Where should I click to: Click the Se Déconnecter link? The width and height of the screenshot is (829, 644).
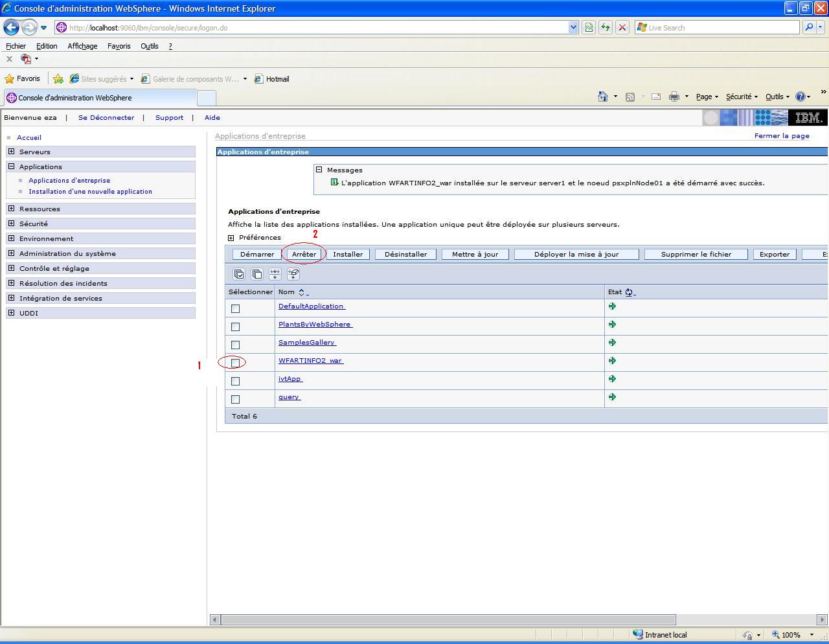tap(106, 117)
